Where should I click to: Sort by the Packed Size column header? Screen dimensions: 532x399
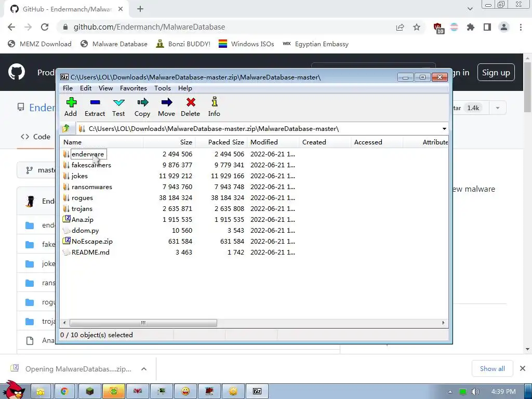[221, 142]
